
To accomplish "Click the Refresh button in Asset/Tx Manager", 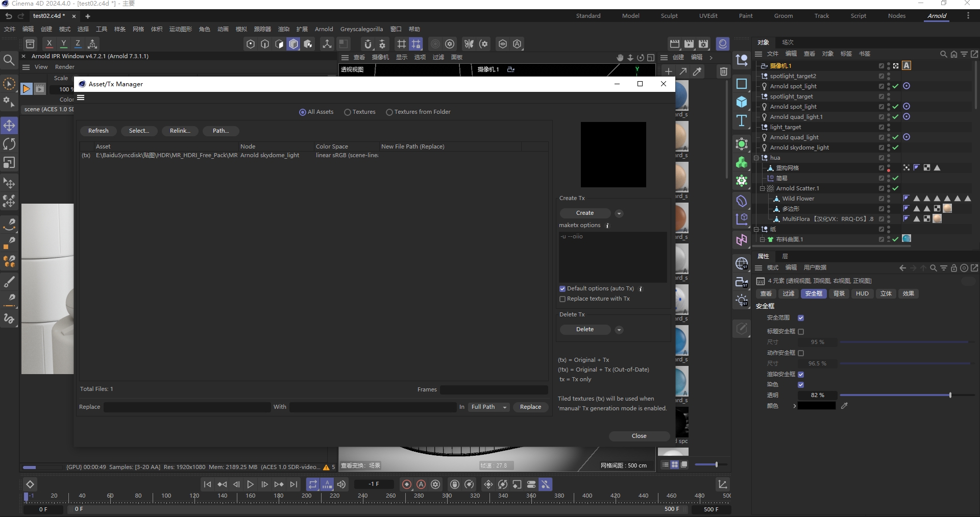I will (x=98, y=131).
